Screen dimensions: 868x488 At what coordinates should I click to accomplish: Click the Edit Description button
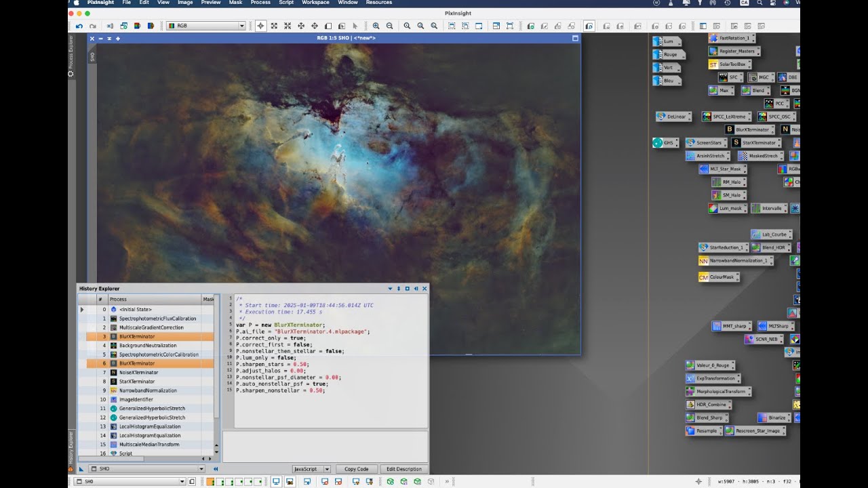click(404, 469)
